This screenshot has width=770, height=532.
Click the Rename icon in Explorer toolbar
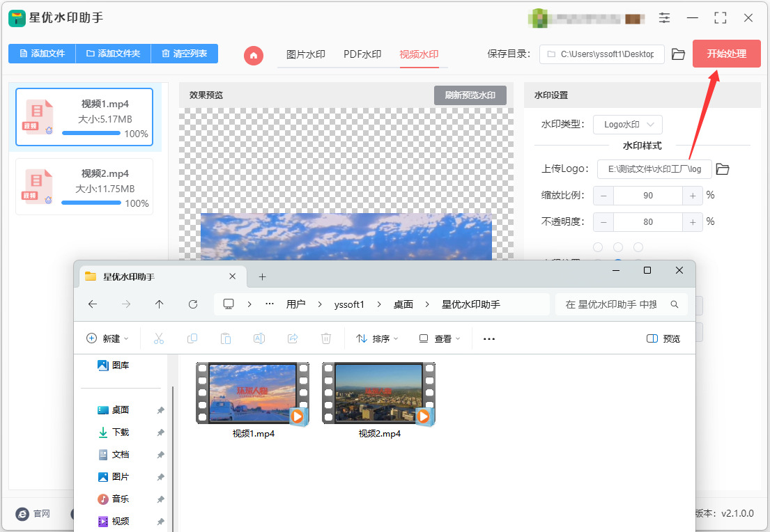[259, 338]
